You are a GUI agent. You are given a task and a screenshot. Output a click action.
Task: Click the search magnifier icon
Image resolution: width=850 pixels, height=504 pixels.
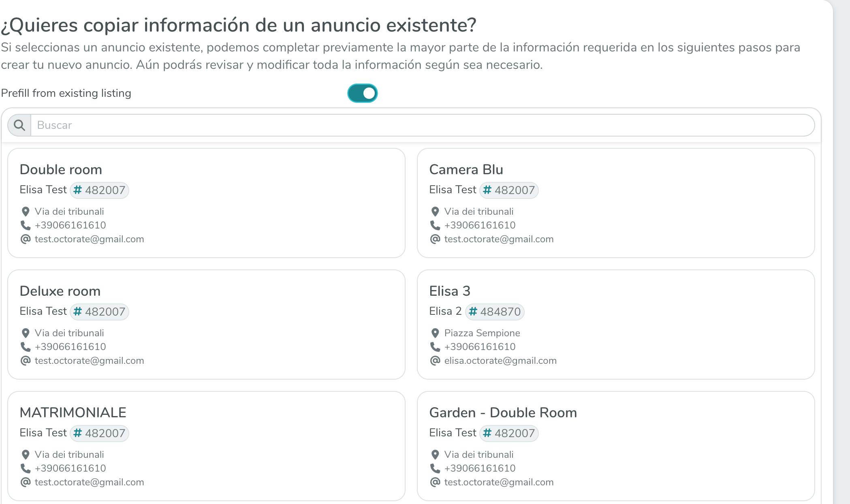19,125
